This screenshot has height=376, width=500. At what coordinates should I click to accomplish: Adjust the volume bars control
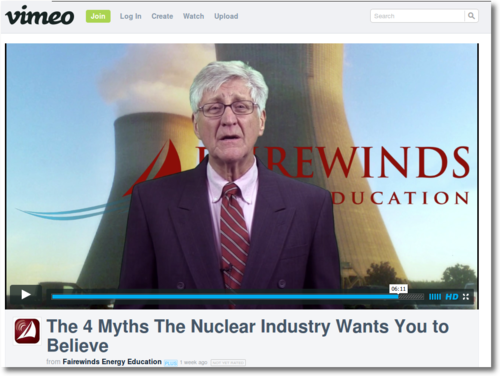click(x=435, y=297)
